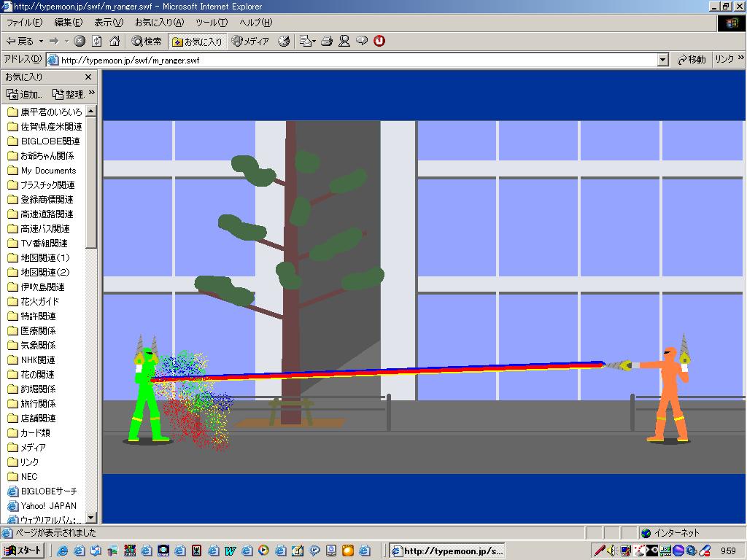Click 整理 to organize favorites

point(68,94)
